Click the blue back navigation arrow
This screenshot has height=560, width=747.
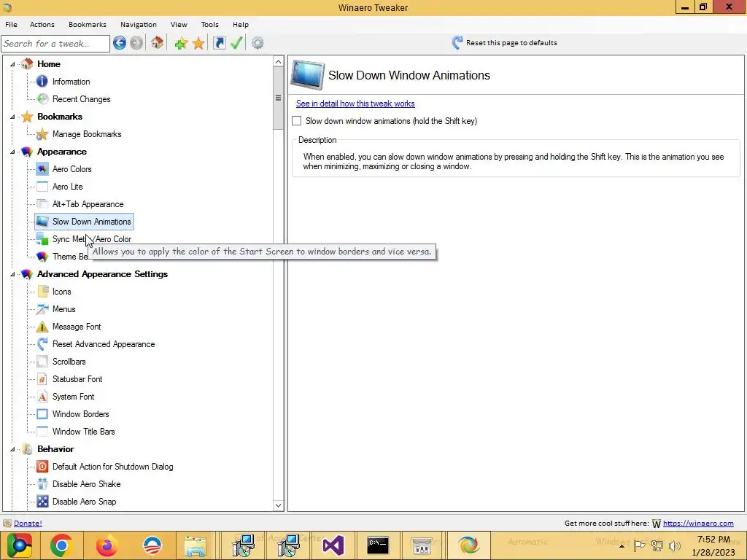pyautogui.click(x=120, y=43)
